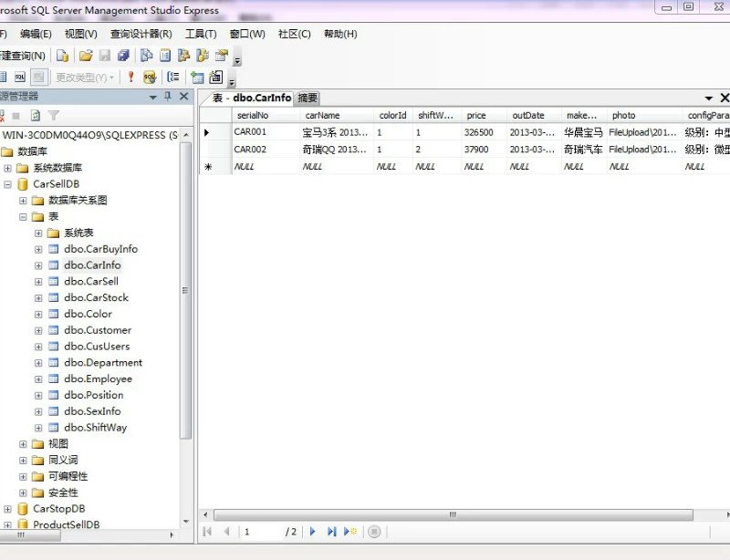Image resolution: width=730 pixels, height=560 pixels.
Task: Click the Save All toolbar icon
Action: click(x=123, y=56)
